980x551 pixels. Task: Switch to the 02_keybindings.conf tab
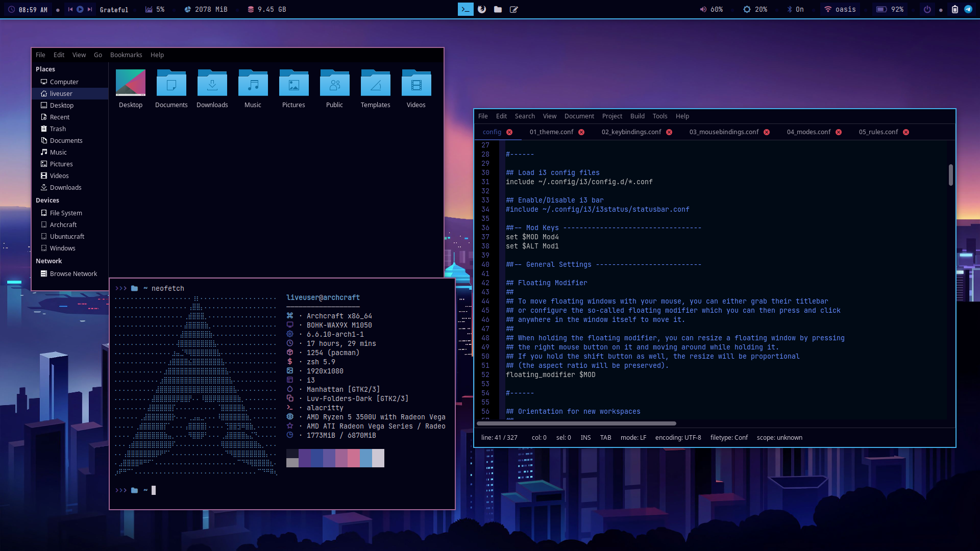tap(631, 132)
